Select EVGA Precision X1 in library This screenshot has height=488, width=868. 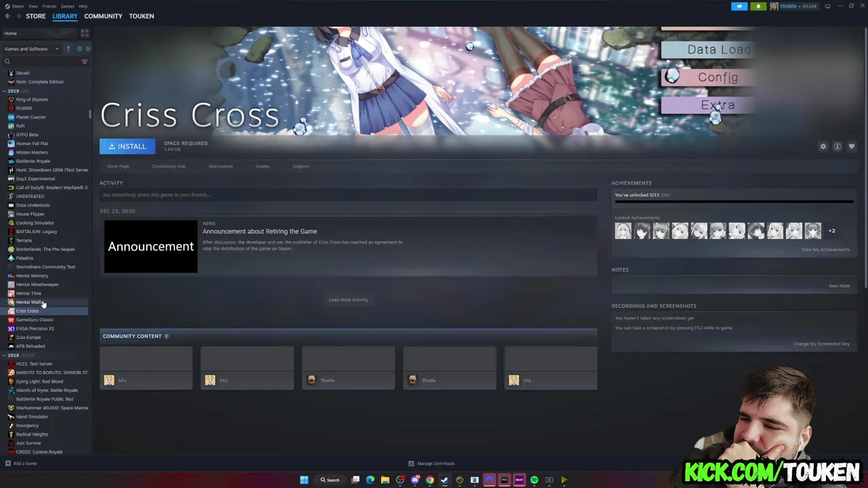coord(35,329)
